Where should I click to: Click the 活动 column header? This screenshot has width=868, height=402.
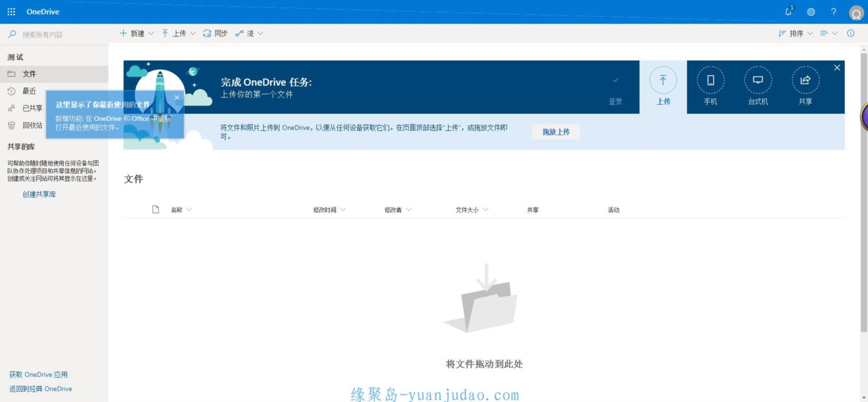tap(614, 210)
